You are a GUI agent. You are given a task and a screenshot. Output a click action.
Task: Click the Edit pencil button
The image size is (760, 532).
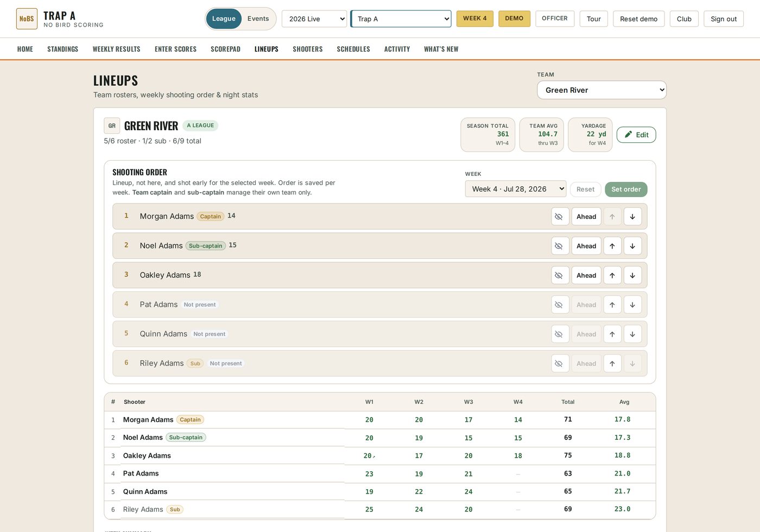(636, 135)
